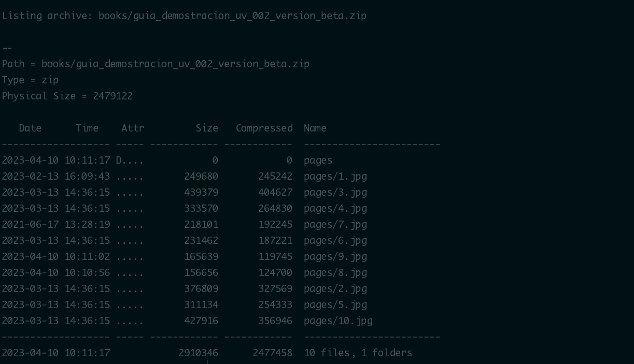
Task: Click the Time column header
Action: click(87, 128)
